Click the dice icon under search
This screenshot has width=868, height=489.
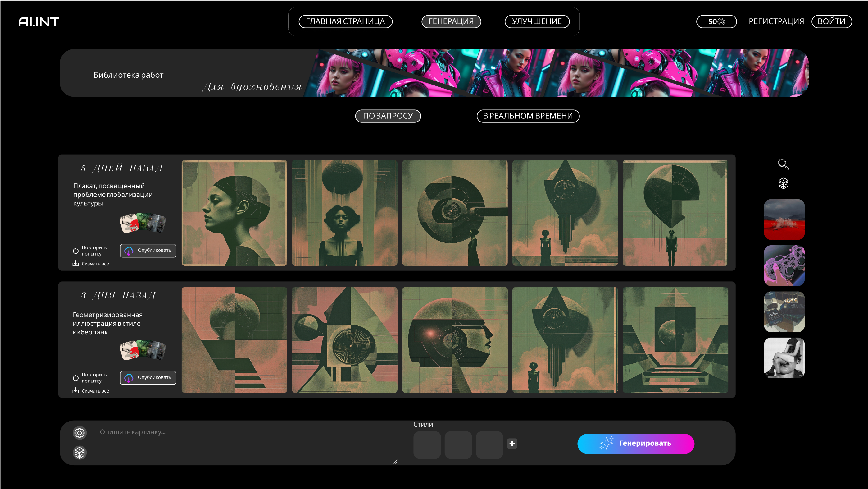click(783, 183)
